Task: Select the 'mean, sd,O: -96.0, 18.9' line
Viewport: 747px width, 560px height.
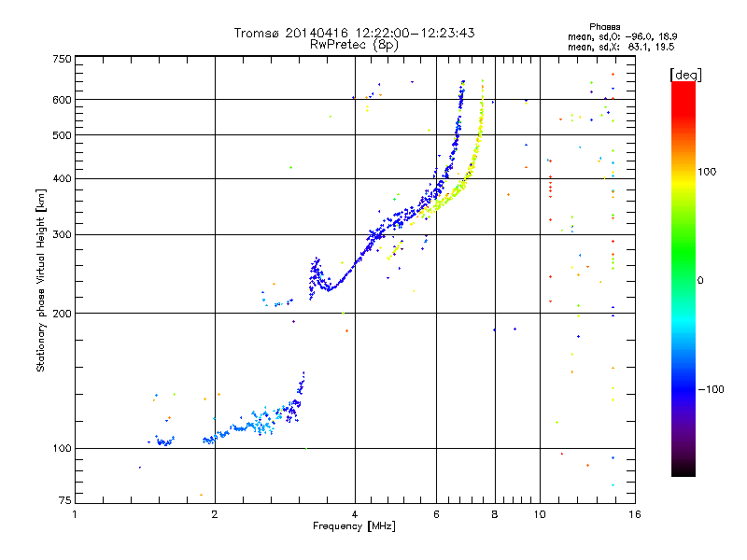Action: point(622,36)
